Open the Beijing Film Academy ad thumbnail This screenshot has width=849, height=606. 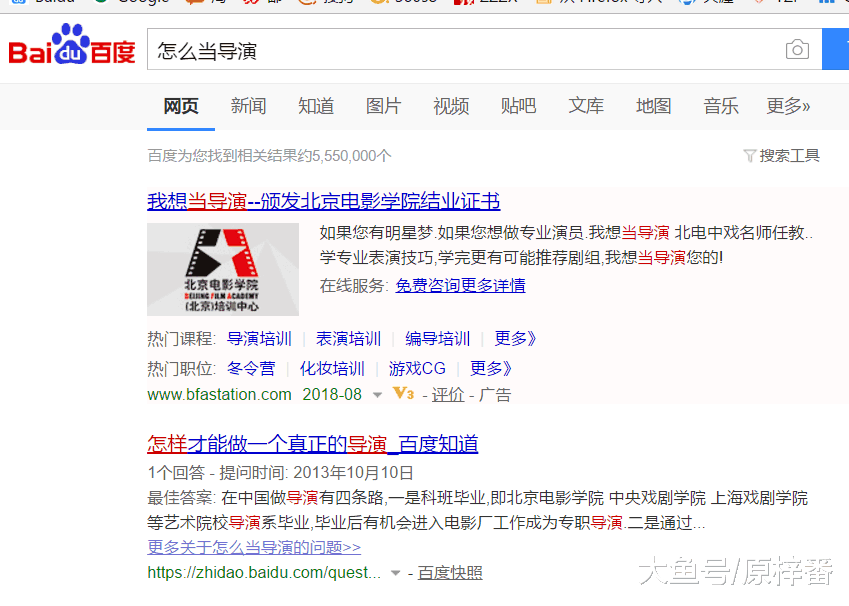tap(223, 269)
